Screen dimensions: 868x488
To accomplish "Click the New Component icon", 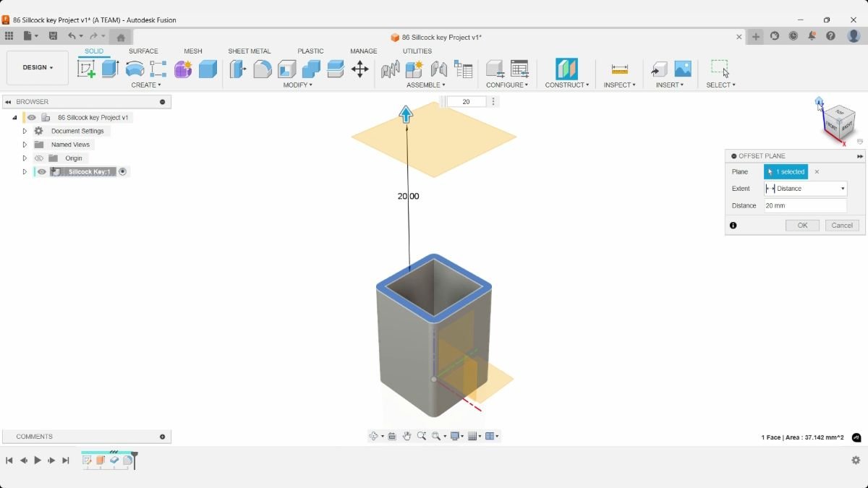I will (414, 69).
